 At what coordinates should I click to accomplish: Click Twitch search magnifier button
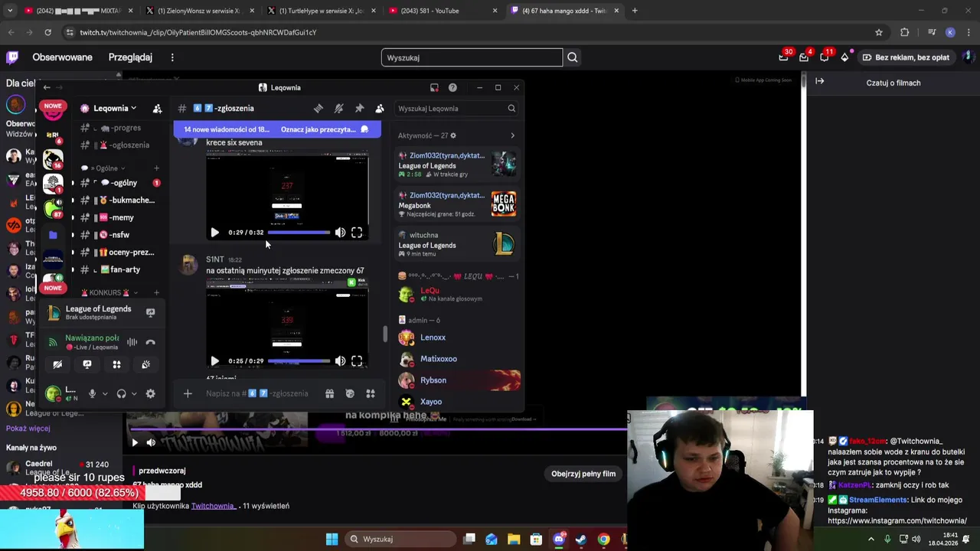point(572,57)
